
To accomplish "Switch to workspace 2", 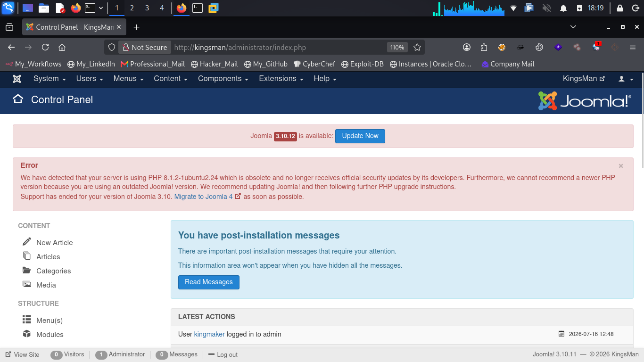I will tap(132, 8).
